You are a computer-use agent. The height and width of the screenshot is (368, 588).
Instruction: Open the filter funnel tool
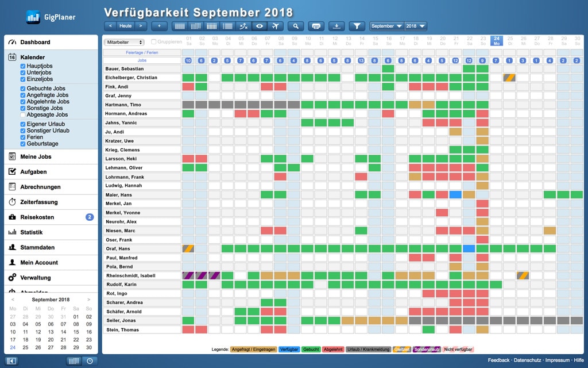point(357,26)
